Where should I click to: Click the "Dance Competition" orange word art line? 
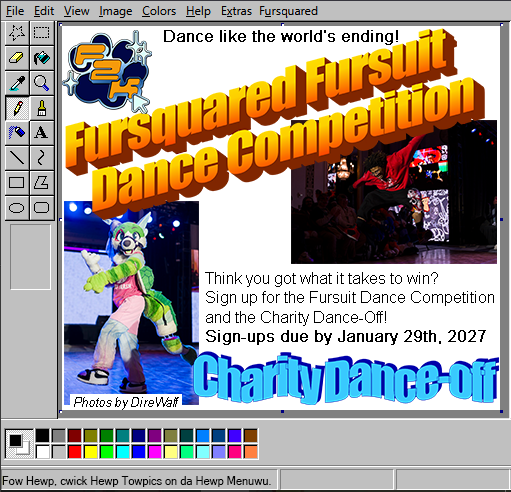288,147
